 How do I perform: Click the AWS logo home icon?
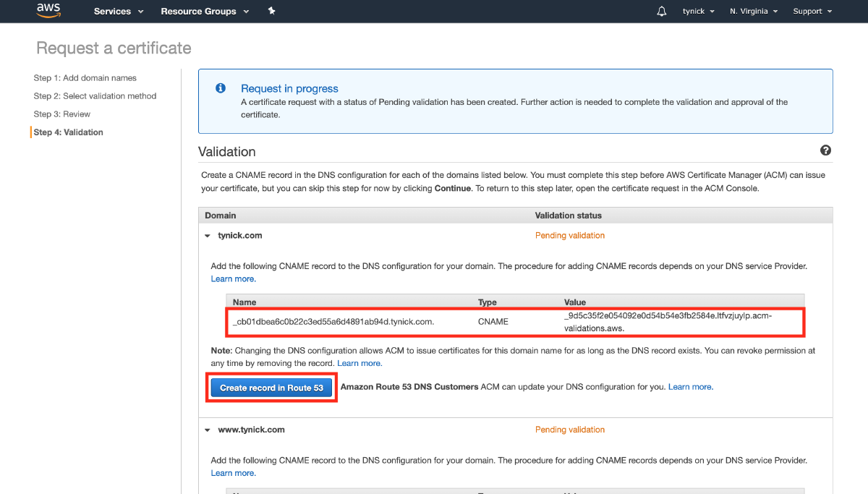point(48,11)
